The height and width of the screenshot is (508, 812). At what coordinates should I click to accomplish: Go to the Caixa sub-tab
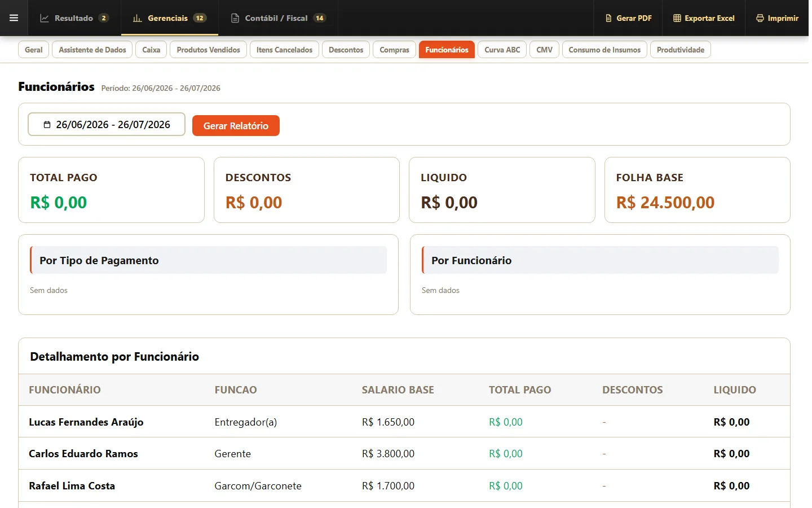(x=151, y=50)
